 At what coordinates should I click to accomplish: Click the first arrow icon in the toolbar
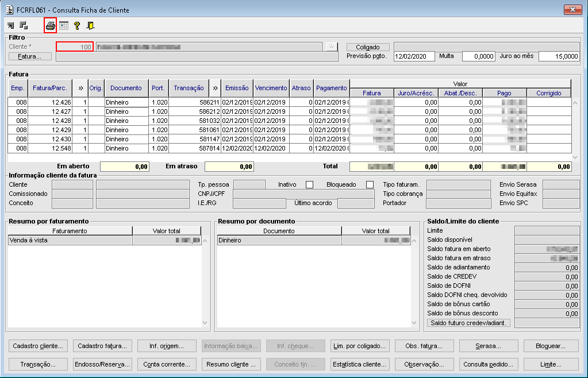pyautogui.click(x=11, y=25)
